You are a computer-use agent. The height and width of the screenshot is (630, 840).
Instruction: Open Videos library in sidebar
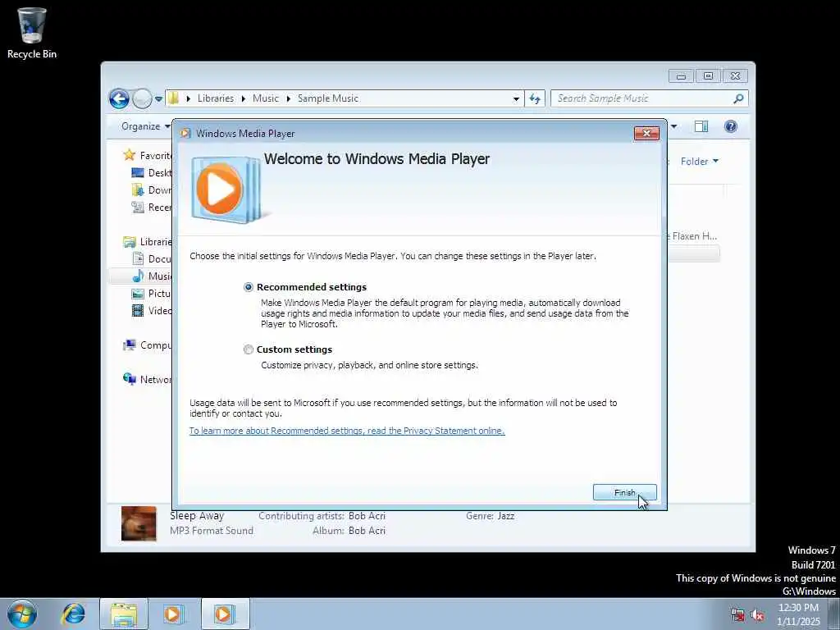152,310
